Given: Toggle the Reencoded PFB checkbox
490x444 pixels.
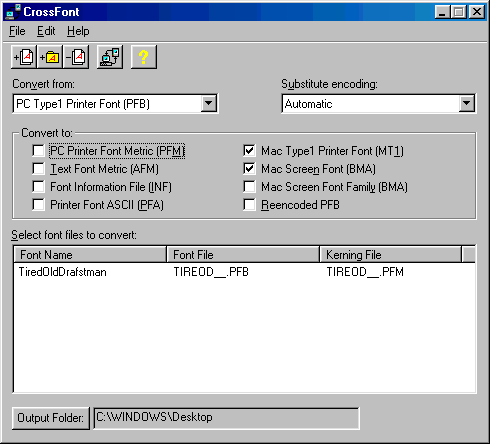Looking at the screenshot, I should click(249, 205).
